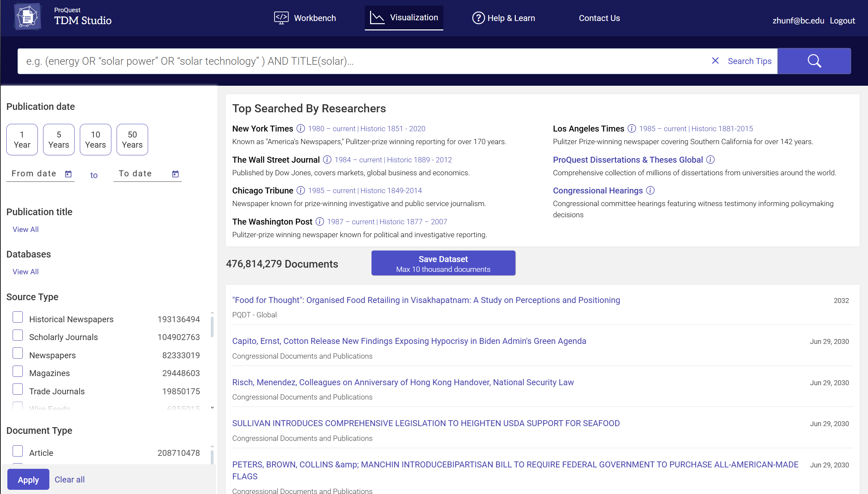Open Capito, Ernst, Cotton Release New Findings result
This screenshot has height=494, width=868.
point(409,341)
